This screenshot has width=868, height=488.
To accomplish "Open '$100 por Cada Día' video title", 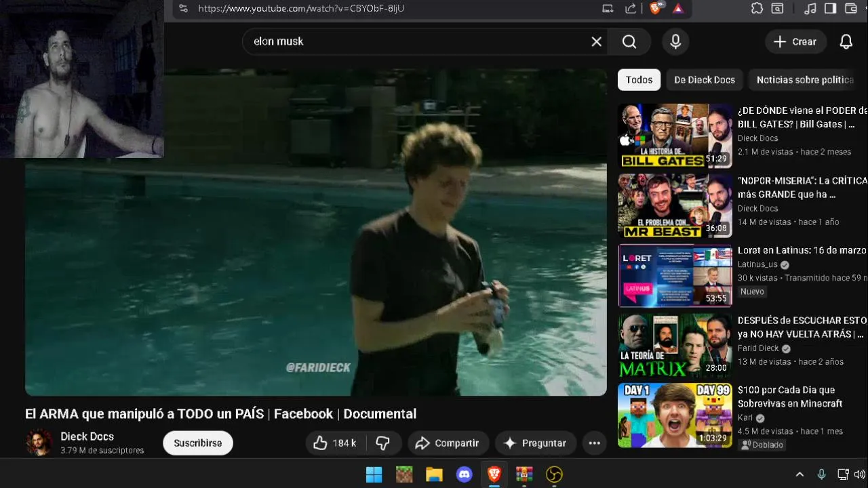I will (x=790, y=396).
